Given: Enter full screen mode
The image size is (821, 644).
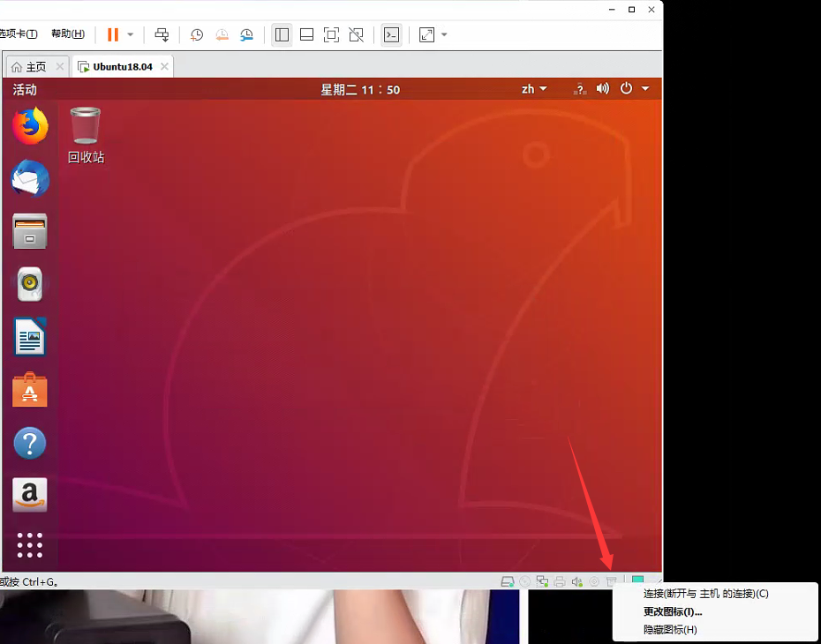Looking at the screenshot, I should pos(331,34).
